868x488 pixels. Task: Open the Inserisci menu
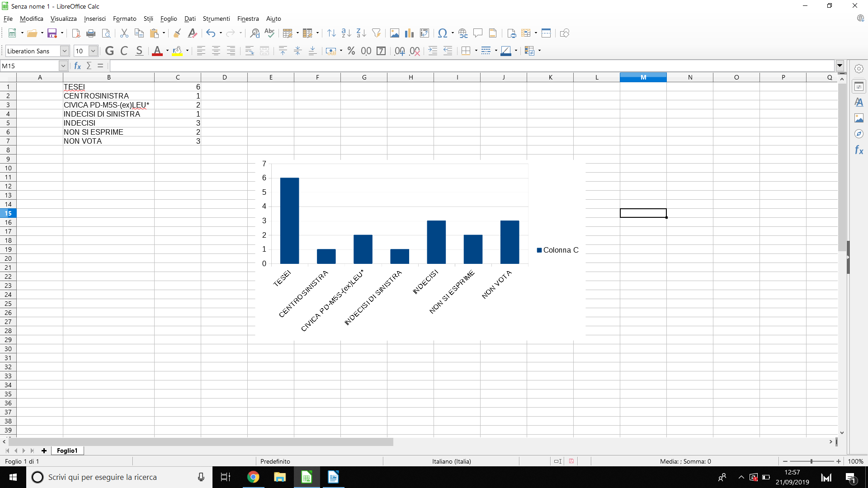(x=94, y=19)
